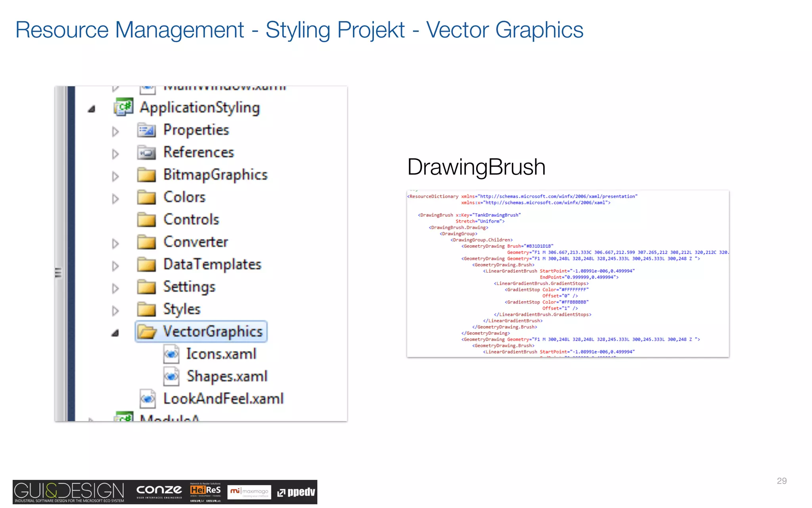Image resolution: width=812 pixels, height=508 pixels.
Task: Collapse the VectorGraphics folder arrow
Action: pyautogui.click(x=115, y=333)
